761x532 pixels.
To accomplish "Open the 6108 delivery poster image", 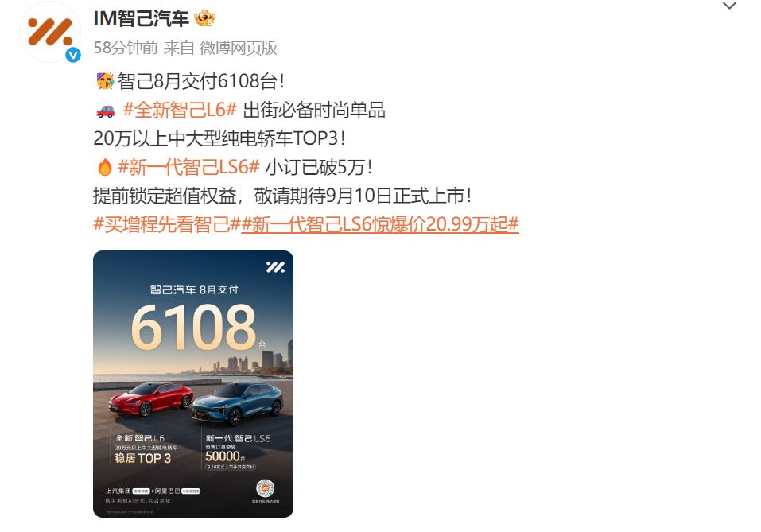I will tap(193, 384).
